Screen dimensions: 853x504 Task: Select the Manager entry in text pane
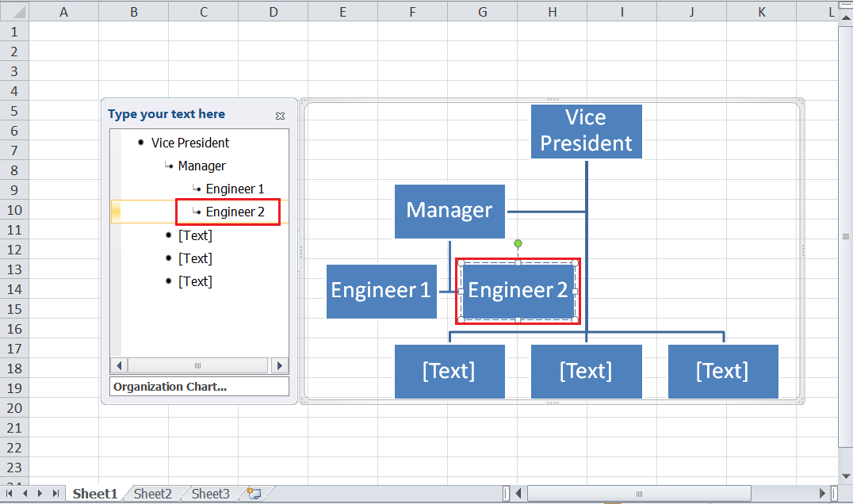click(x=202, y=166)
